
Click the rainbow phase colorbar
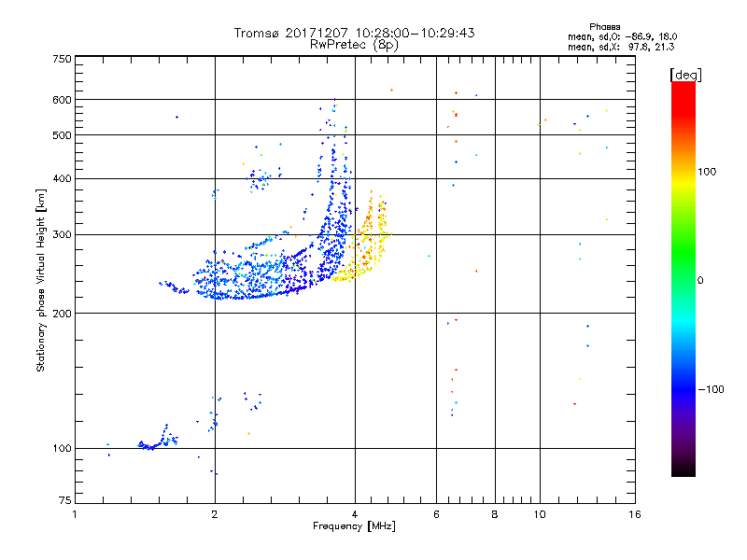tap(684, 278)
